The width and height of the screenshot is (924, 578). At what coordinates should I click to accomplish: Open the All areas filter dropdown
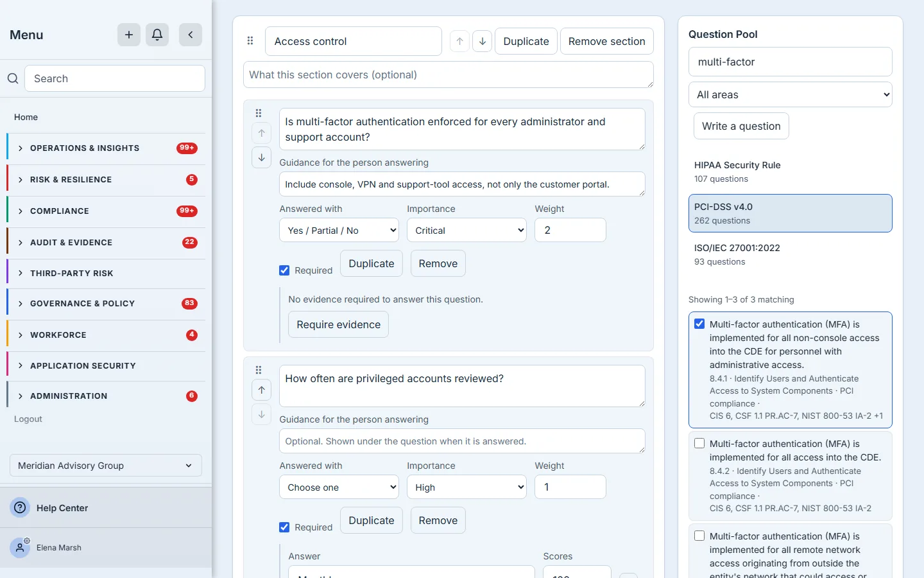tap(791, 94)
